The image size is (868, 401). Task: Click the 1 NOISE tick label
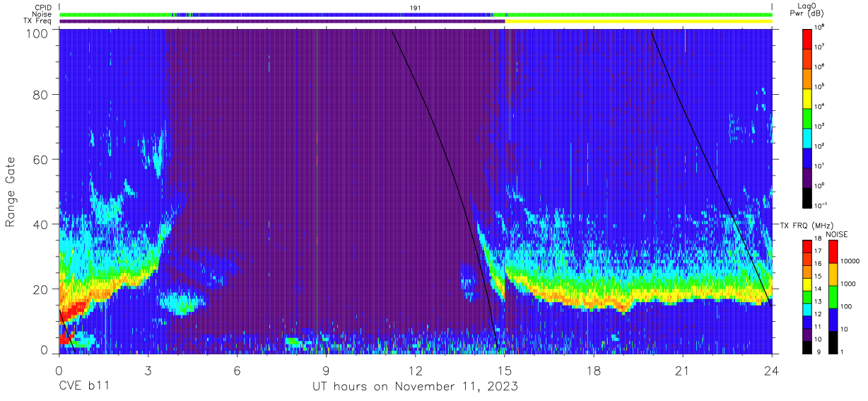(x=843, y=352)
